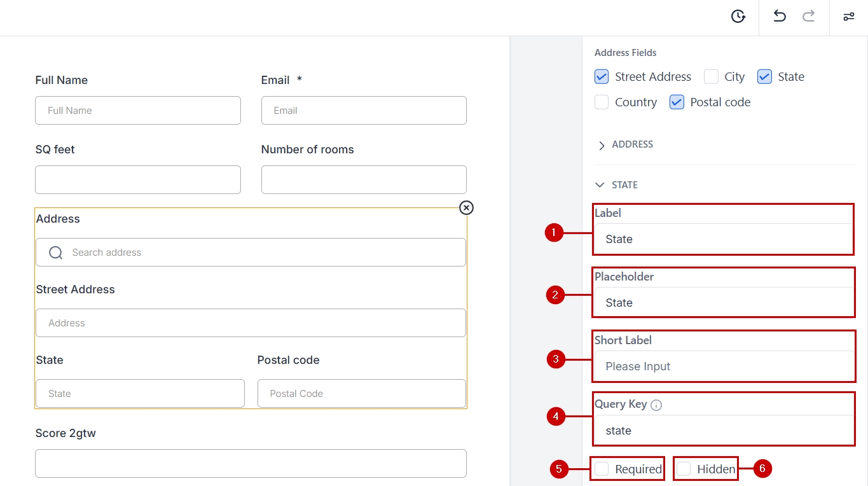Tick the Hidden checkbox
The width and height of the screenshot is (868, 486).
pyautogui.click(x=684, y=469)
